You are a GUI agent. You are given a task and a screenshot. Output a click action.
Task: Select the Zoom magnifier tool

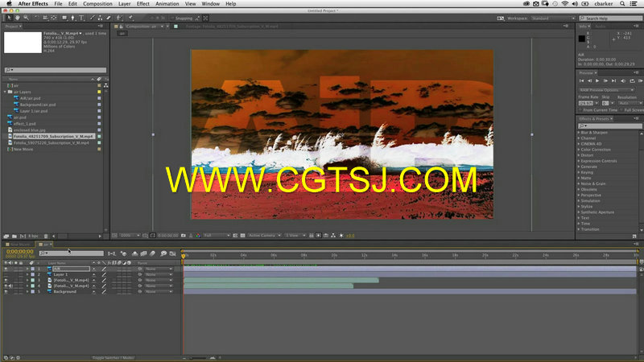tap(27, 18)
